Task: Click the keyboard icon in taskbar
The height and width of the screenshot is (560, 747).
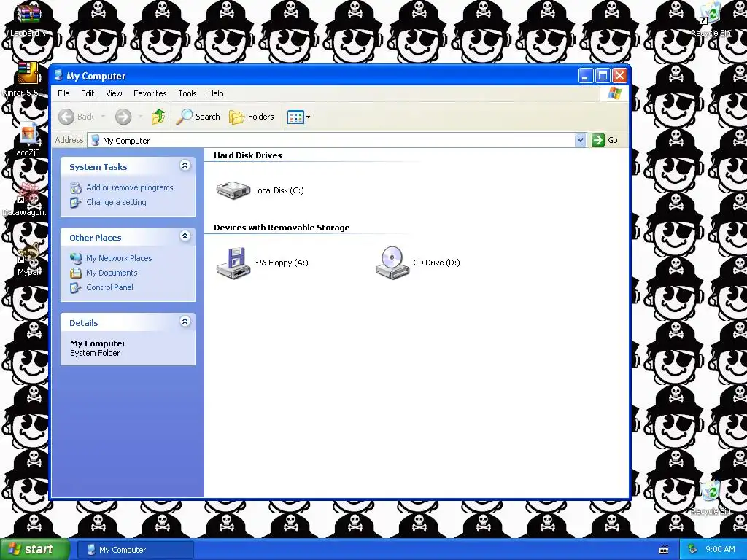Action: (x=664, y=550)
